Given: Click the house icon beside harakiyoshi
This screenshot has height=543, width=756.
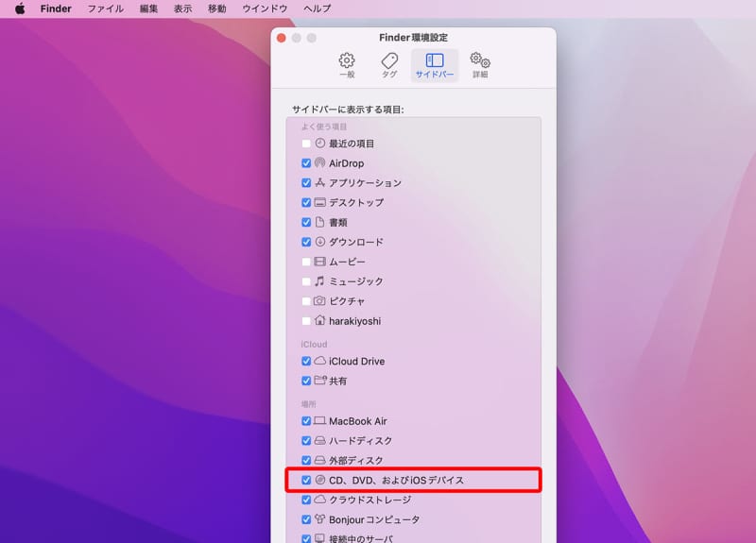Looking at the screenshot, I should (319, 320).
